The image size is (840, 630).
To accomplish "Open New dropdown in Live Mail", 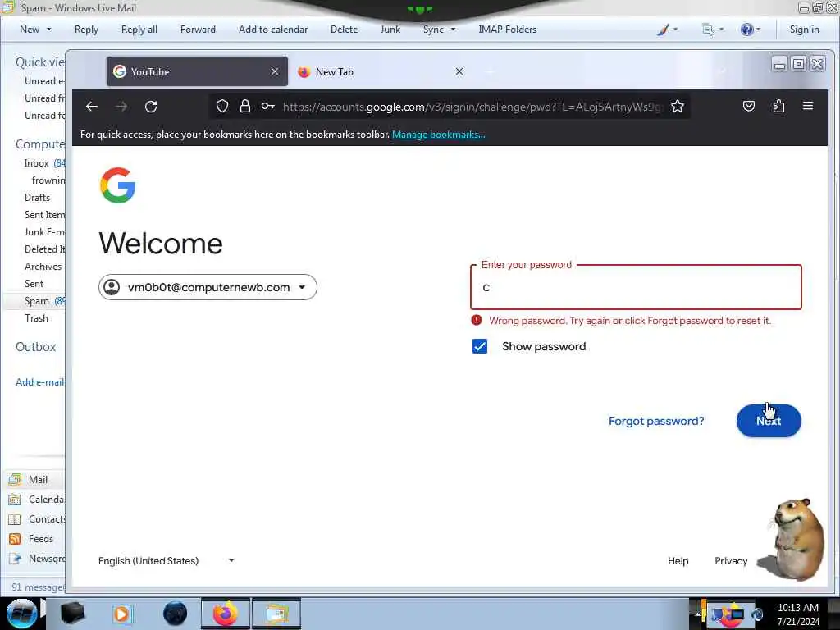I will click(35, 30).
